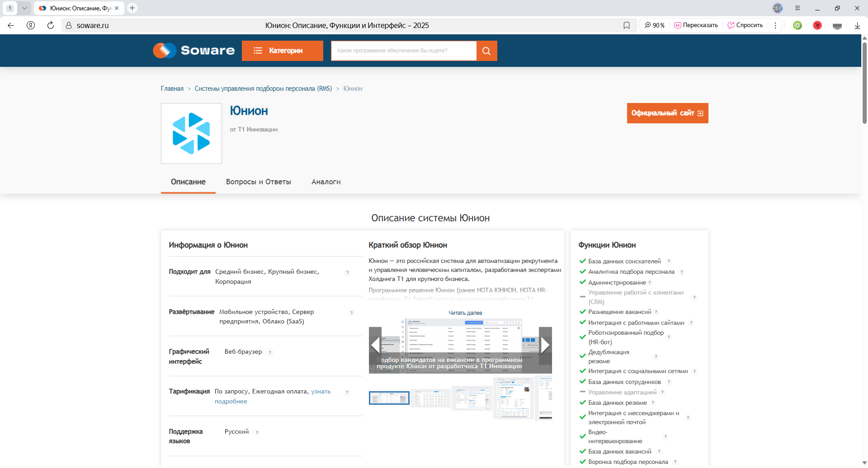
Task: Click the software search input field
Action: (x=403, y=51)
